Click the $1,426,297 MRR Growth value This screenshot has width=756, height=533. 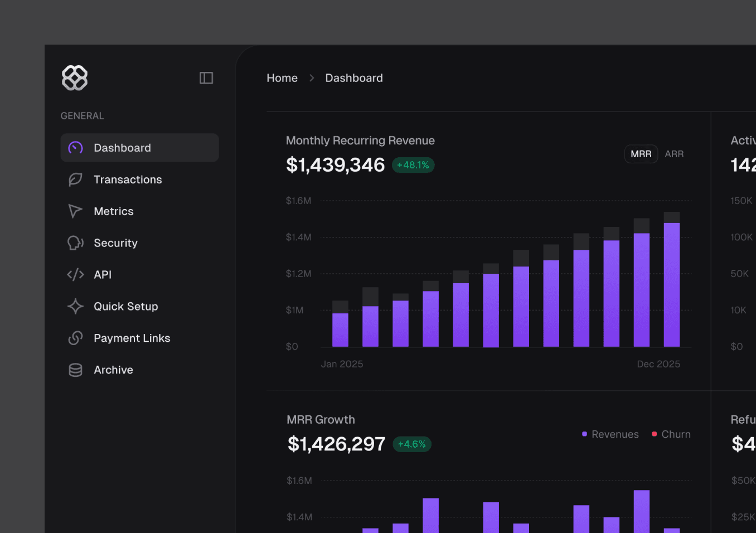[x=336, y=444]
